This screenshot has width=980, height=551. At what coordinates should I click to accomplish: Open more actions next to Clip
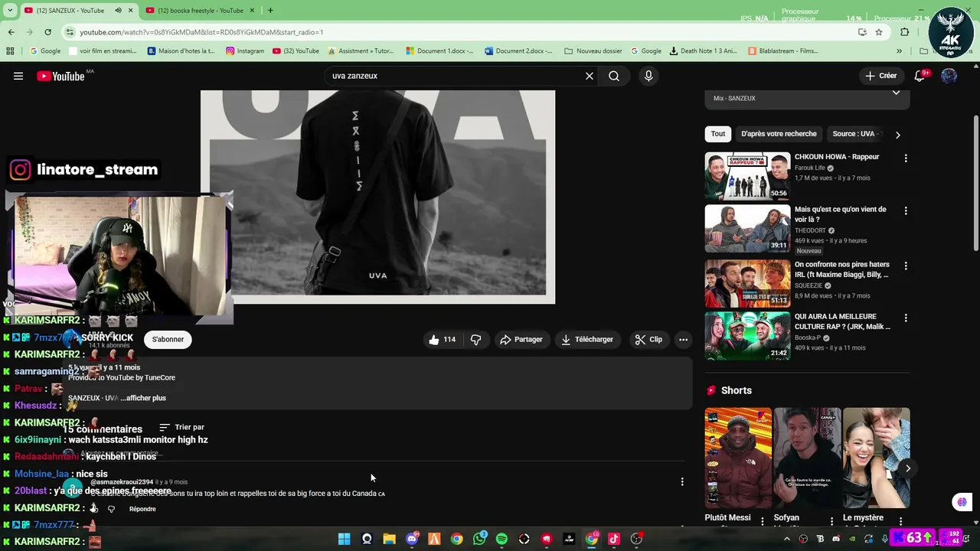point(683,339)
